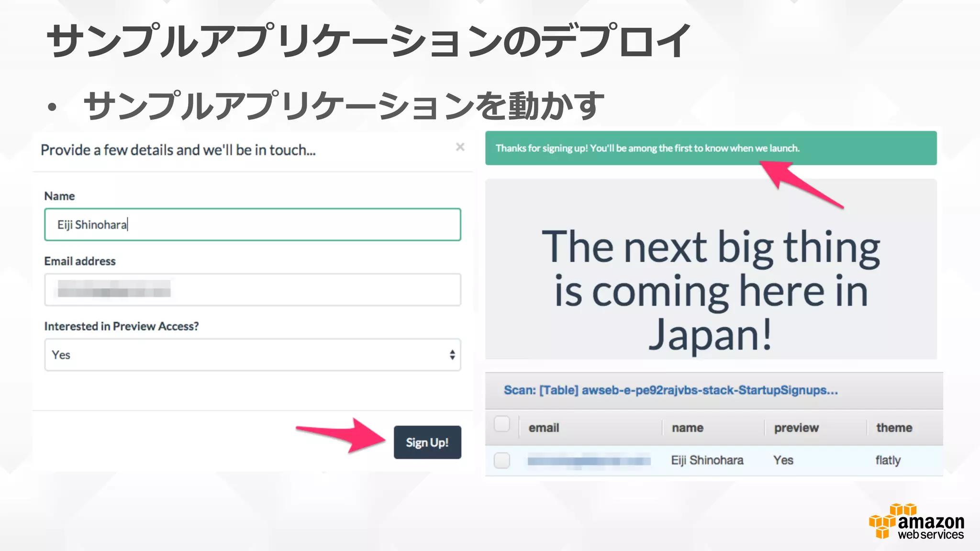Open the Preview Access dropdown
The height and width of the screenshot is (551, 980).
coord(252,355)
